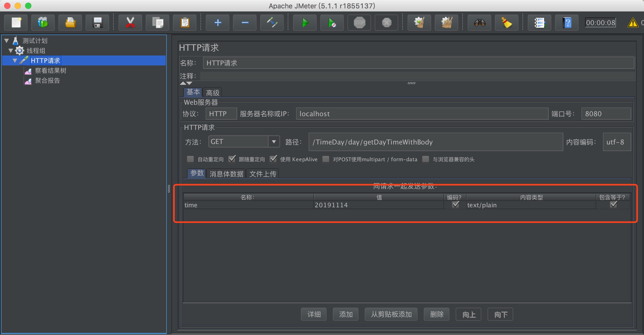Screen dimensions: 644x335
Task: Click the 协议 HTTP field
Action: coord(221,114)
